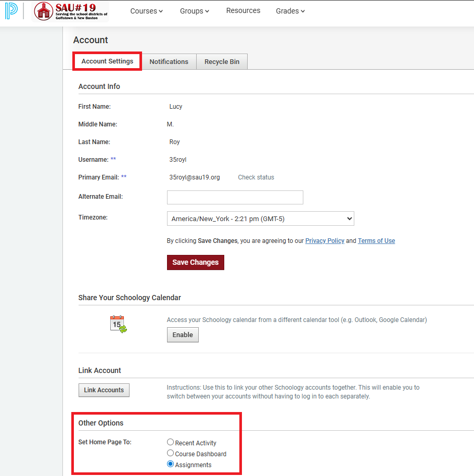Viewport: 474px width, 476px height.
Task: Open Resources in the top navigation
Action: (x=243, y=11)
